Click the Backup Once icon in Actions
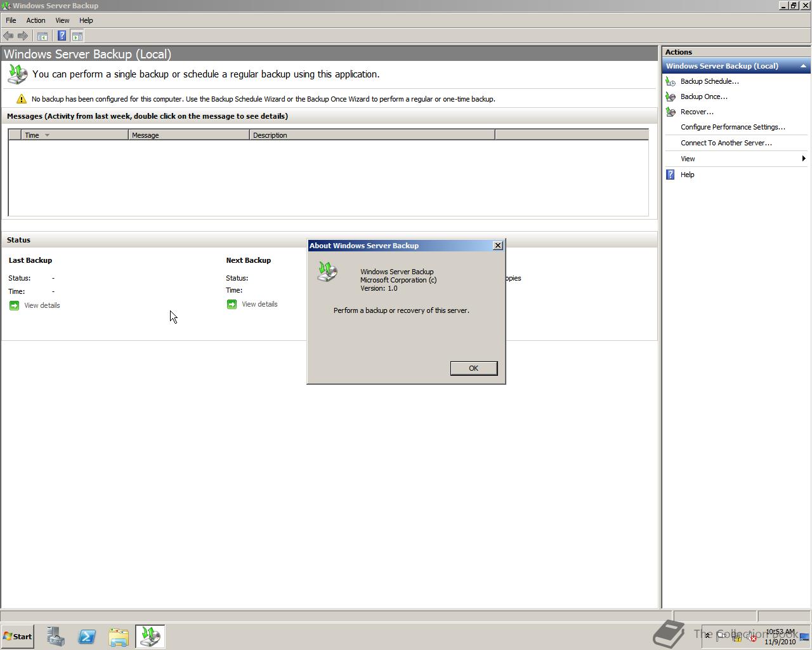 pos(671,96)
